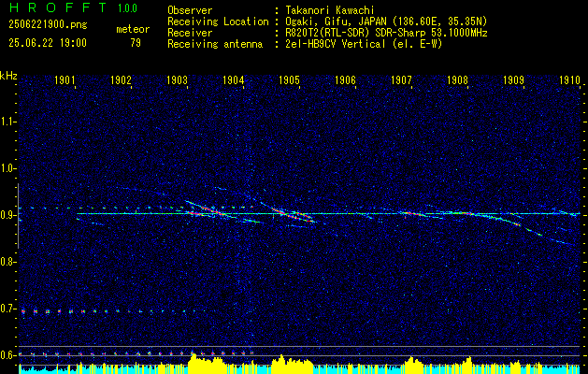This screenshot has width=588, height=374.
Task: Click the Receiving antenna label
Action: [x=215, y=44]
